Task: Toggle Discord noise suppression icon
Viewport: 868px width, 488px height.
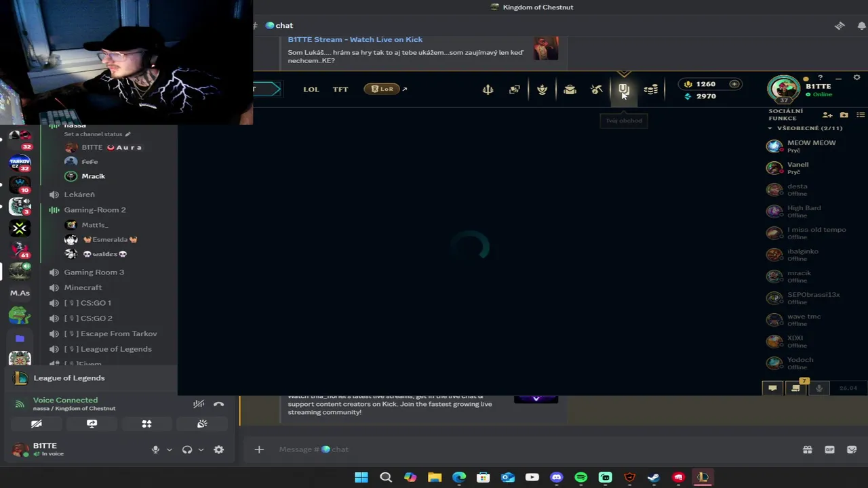Action: pyautogui.click(x=199, y=404)
